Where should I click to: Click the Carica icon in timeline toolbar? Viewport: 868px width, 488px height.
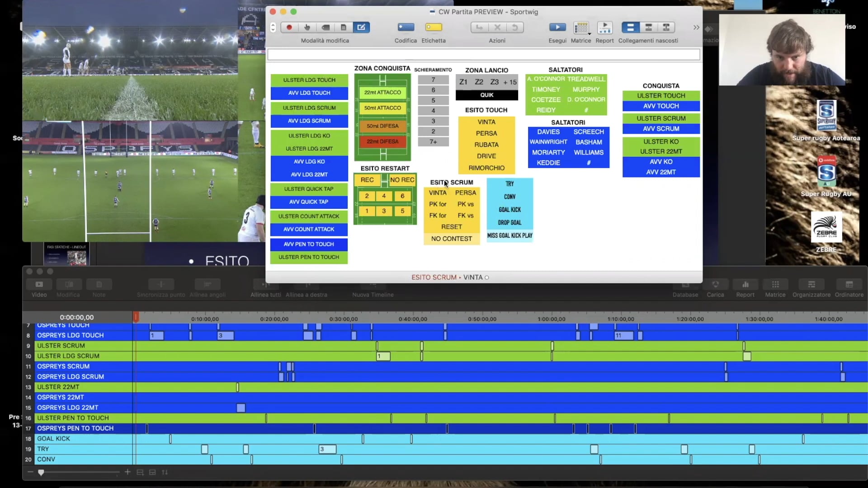coord(715,284)
